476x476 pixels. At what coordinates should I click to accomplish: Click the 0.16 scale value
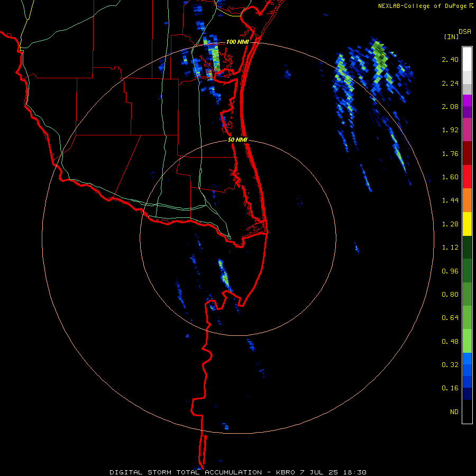(x=450, y=388)
